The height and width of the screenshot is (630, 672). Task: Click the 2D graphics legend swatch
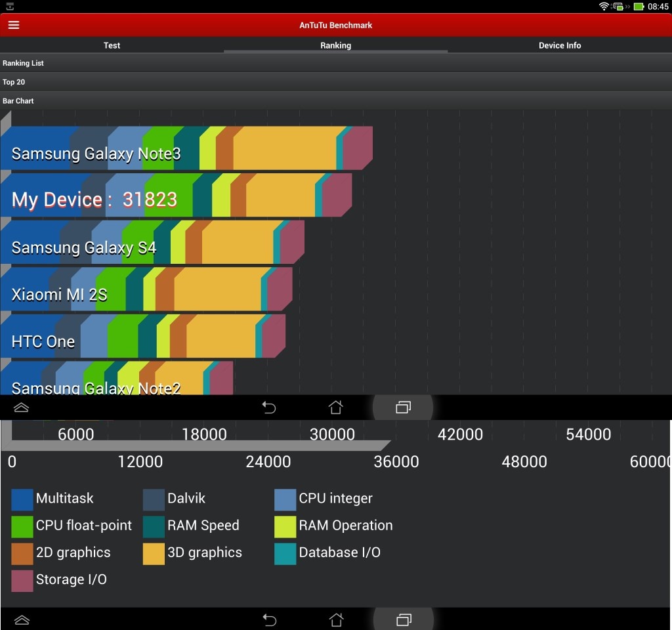pyautogui.click(x=22, y=554)
